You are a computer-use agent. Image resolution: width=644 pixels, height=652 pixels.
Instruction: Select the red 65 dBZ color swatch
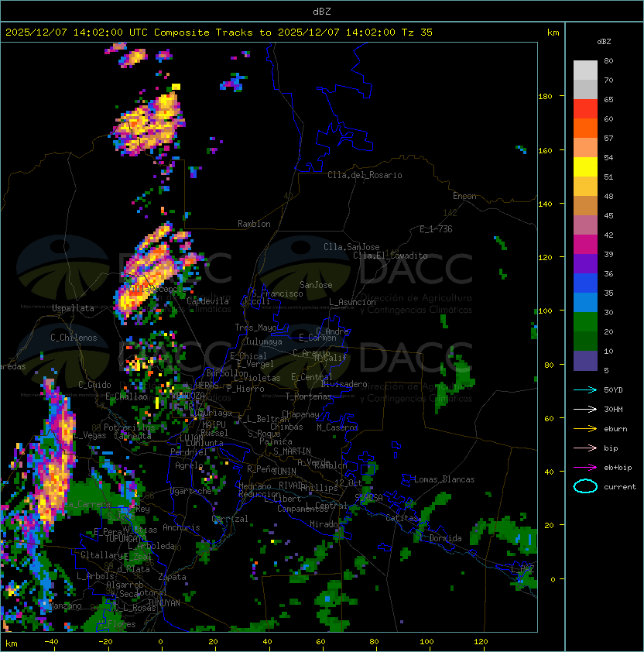pyautogui.click(x=585, y=109)
